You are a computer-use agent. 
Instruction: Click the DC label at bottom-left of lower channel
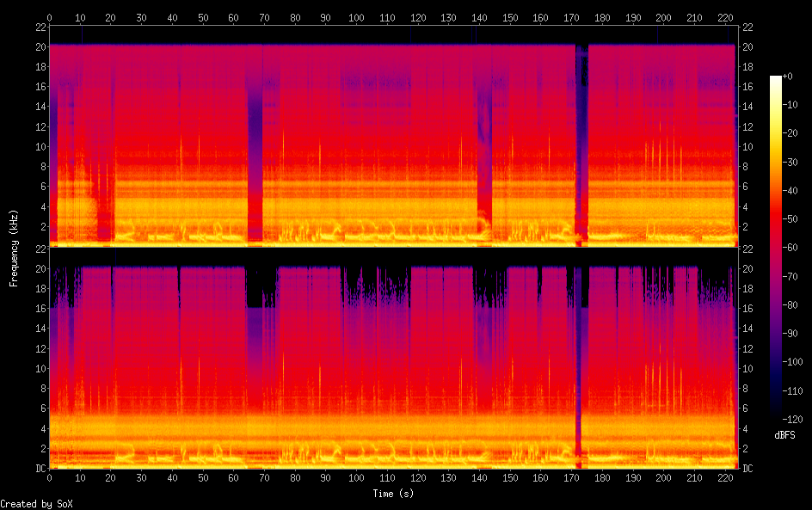[x=40, y=468]
